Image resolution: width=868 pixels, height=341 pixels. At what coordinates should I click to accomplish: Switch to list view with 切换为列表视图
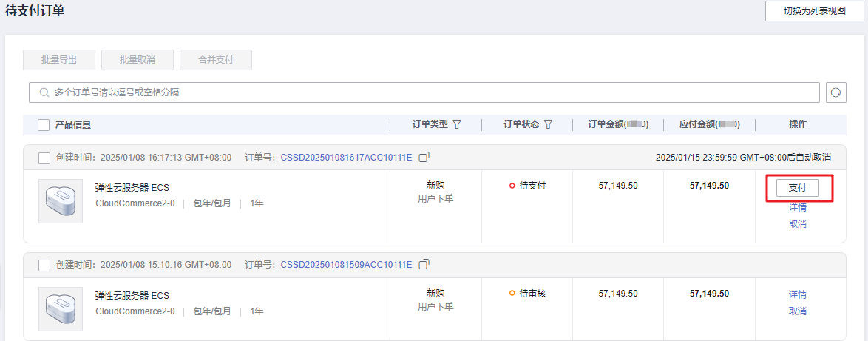(x=814, y=11)
